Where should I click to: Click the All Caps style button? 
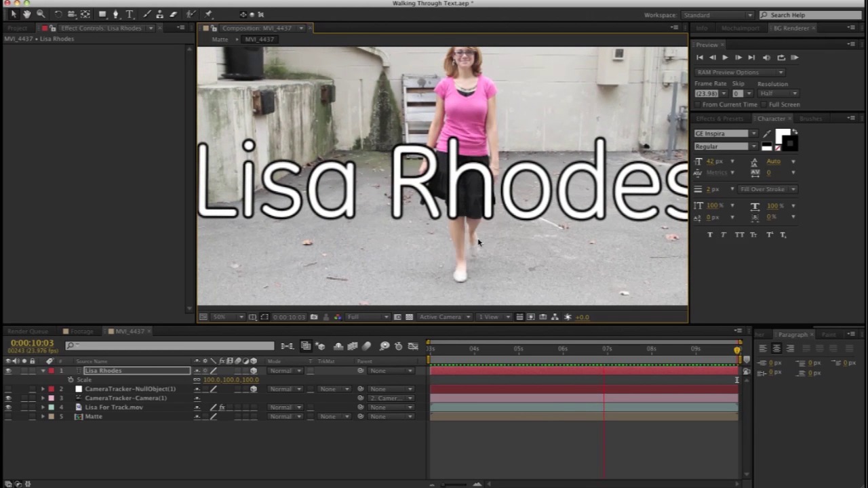(739, 235)
